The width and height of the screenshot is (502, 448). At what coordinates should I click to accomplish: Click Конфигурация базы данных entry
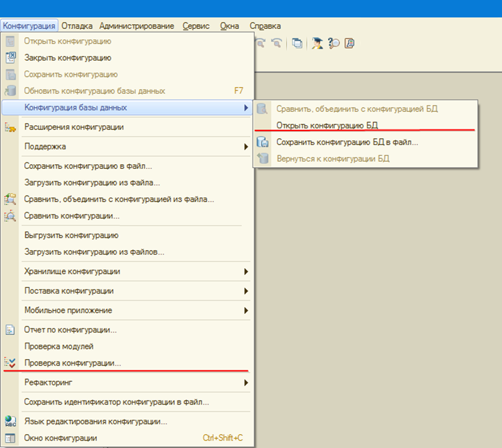pyautogui.click(x=127, y=108)
